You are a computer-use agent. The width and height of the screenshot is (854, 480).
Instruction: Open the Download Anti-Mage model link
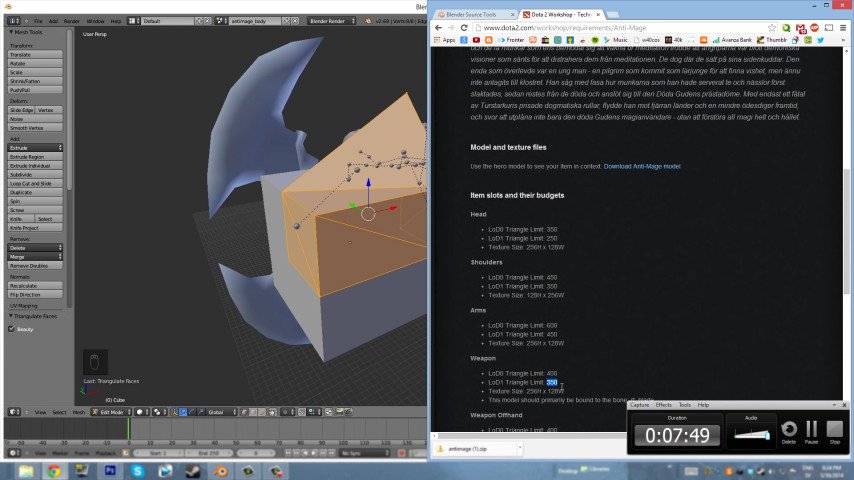click(x=642, y=166)
